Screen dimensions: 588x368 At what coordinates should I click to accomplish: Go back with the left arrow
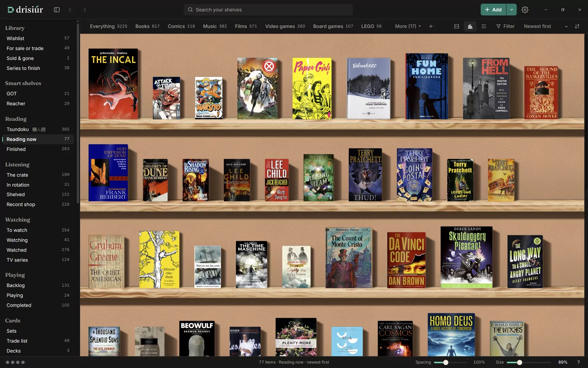70,10
